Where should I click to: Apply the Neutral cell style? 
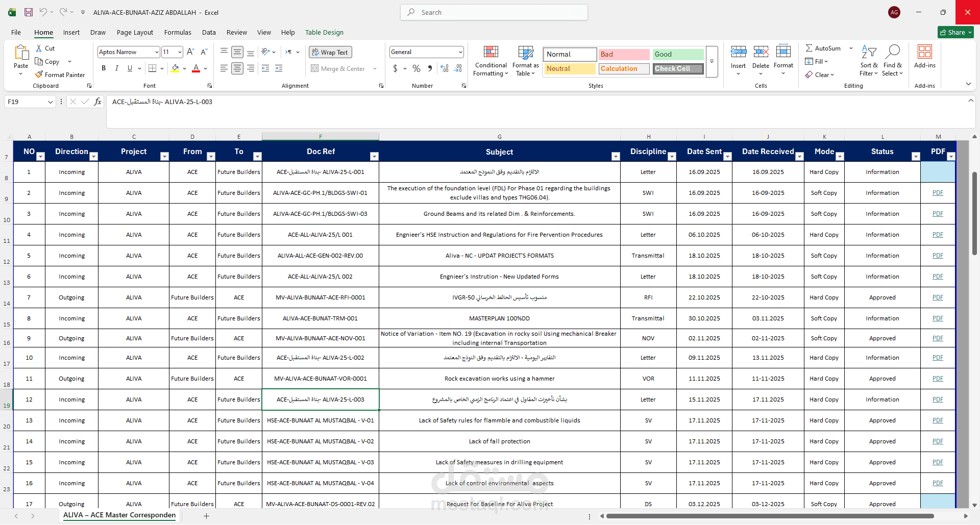pyautogui.click(x=570, y=68)
